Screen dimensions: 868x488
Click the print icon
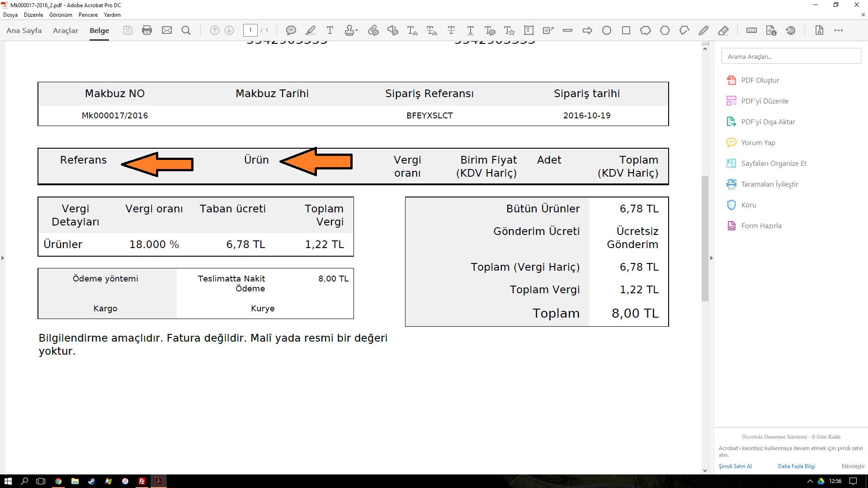147,30
